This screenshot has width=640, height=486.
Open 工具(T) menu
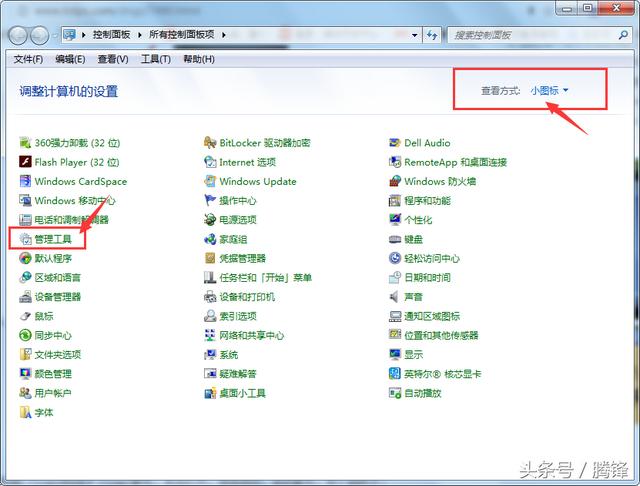(156, 60)
